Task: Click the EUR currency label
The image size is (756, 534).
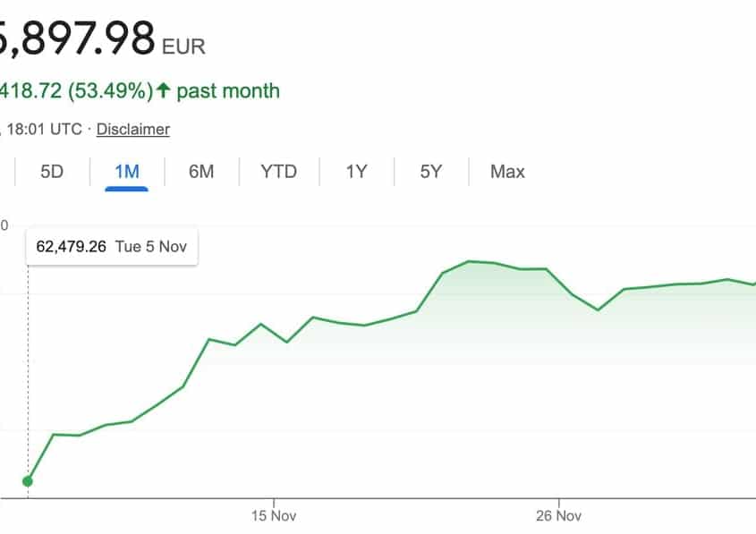Action: point(183,46)
